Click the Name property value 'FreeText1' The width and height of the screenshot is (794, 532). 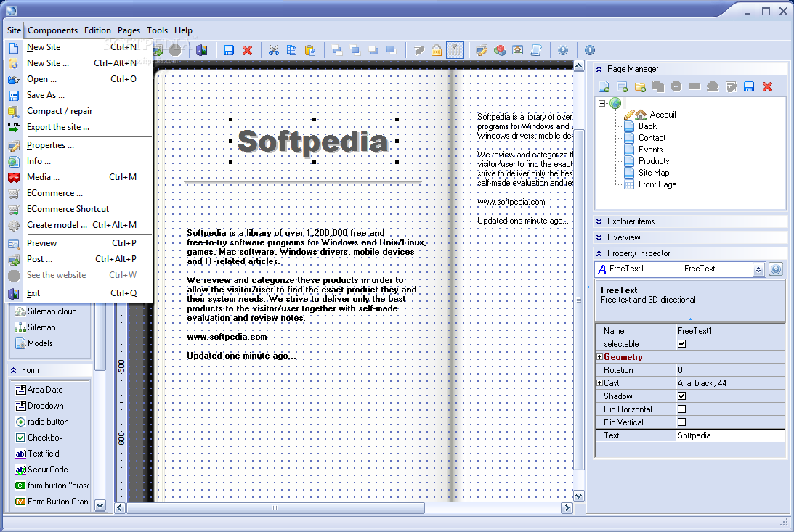coord(730,331)
